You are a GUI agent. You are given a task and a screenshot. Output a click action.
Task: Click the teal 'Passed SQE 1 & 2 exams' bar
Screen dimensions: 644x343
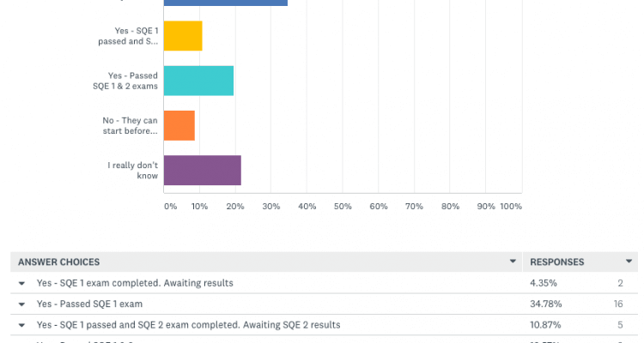[199, 81]
